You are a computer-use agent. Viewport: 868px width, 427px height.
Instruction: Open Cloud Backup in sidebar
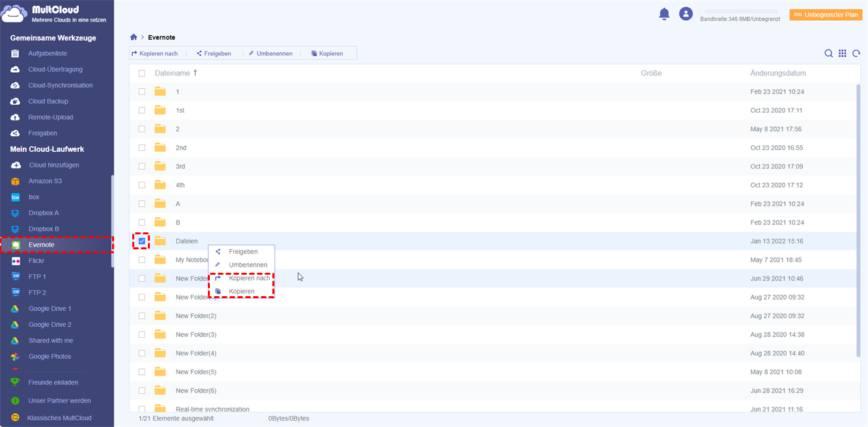[48, 101]
